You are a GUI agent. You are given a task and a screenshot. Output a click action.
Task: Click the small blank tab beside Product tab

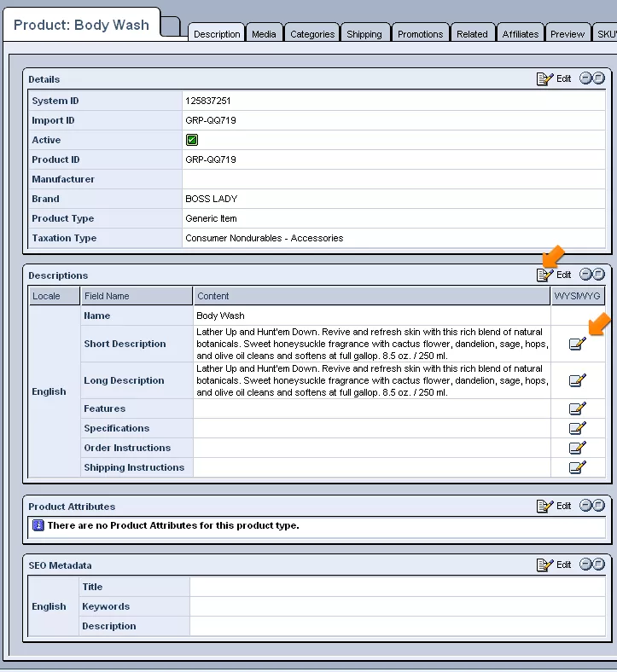click(x=171, y=26)
